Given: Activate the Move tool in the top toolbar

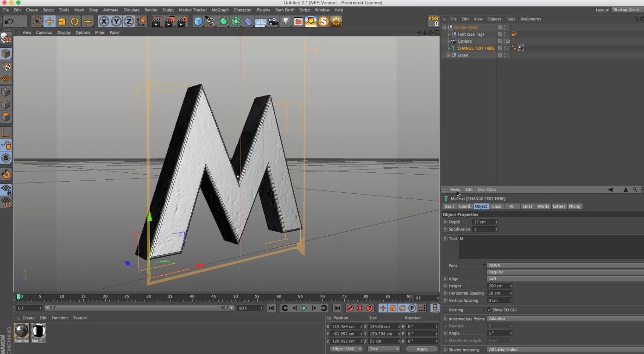Looking at the screenshot, I should [50, 21].
